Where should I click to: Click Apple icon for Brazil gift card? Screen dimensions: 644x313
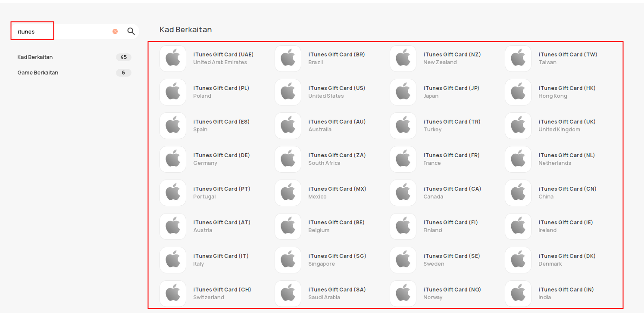point(288,59)
